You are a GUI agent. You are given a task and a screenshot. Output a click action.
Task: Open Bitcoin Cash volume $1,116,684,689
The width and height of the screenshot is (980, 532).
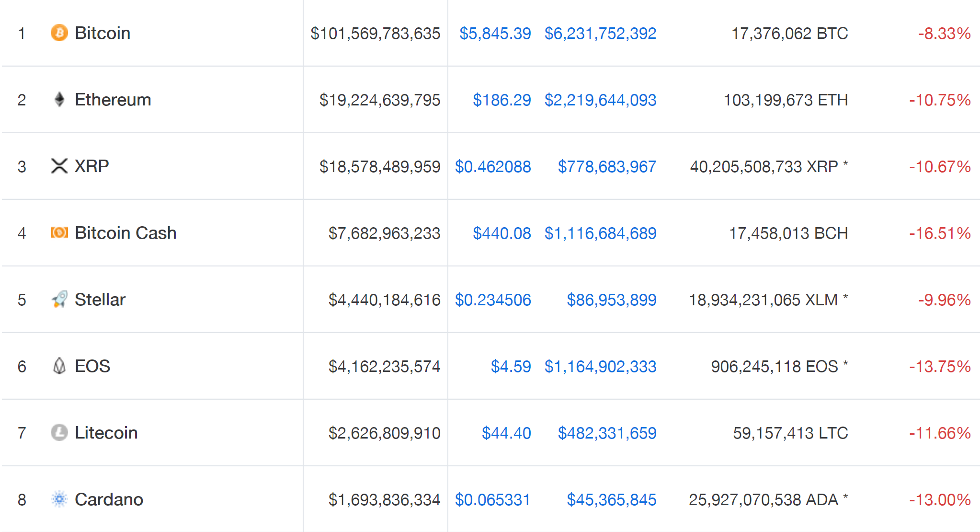click(x=600, y=233)
